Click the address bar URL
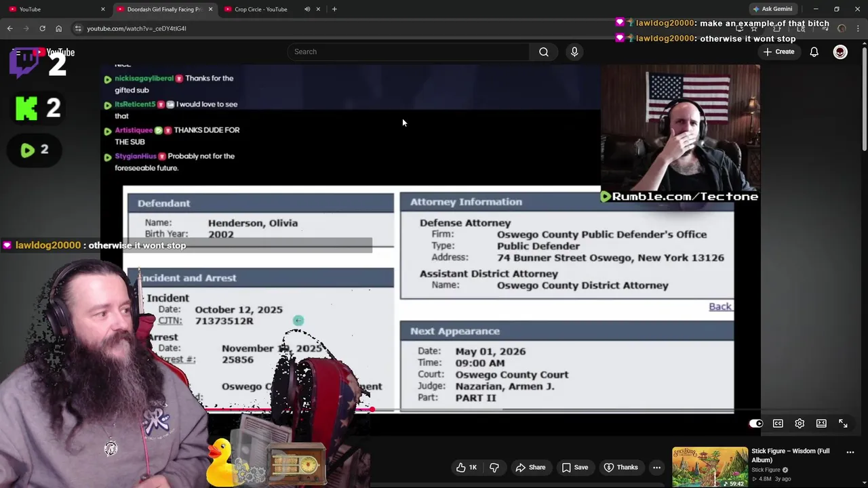868x488 pixels. click(x=136, y=28)
